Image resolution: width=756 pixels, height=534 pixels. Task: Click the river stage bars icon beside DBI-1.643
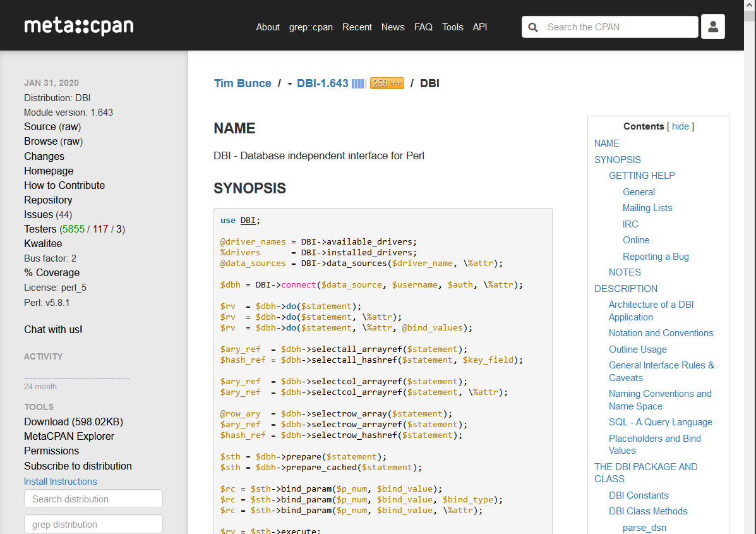click(x=359, y=83)
